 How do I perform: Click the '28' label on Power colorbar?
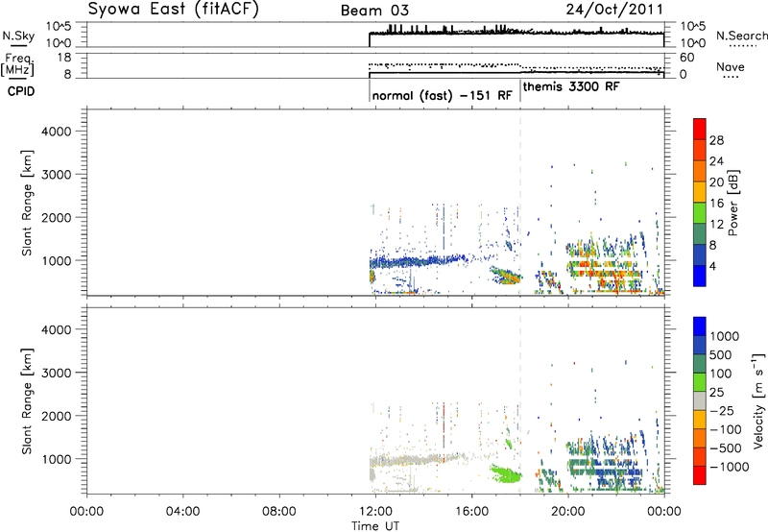[716, 140]
